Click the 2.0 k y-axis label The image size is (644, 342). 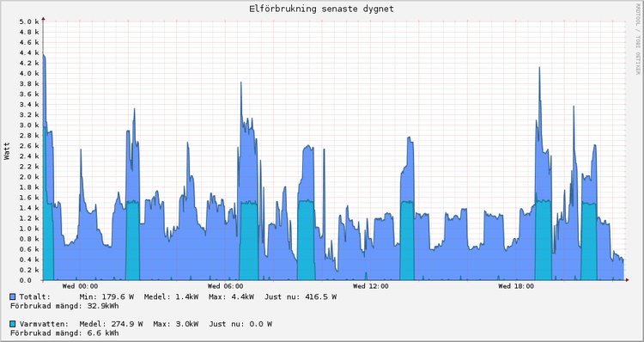coord(28,177)
